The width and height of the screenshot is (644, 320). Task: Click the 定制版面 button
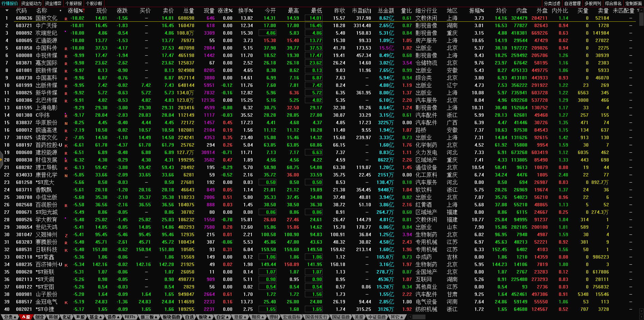[633, 3]
